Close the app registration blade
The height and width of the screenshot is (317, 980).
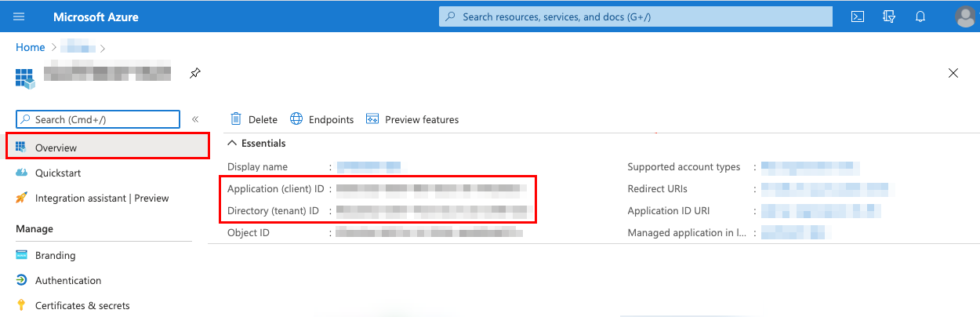coord(953,73)
